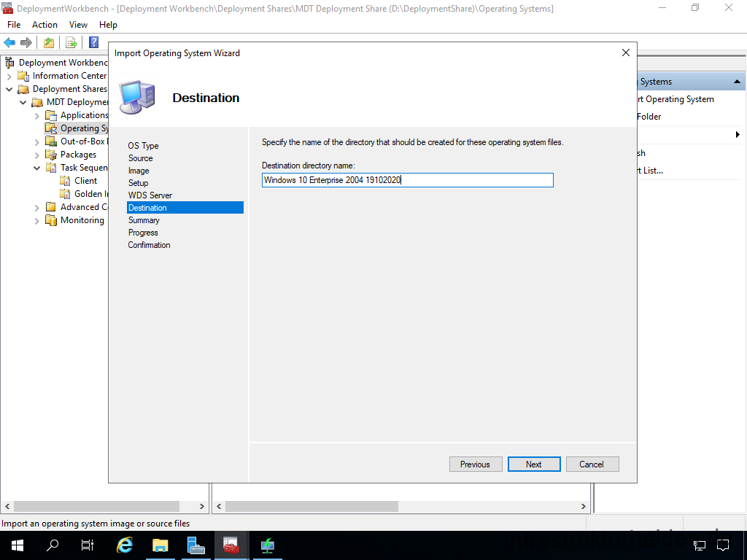Click the Information Center folder icon
This screenshot has height=560, width=747.
coord(23,76)
